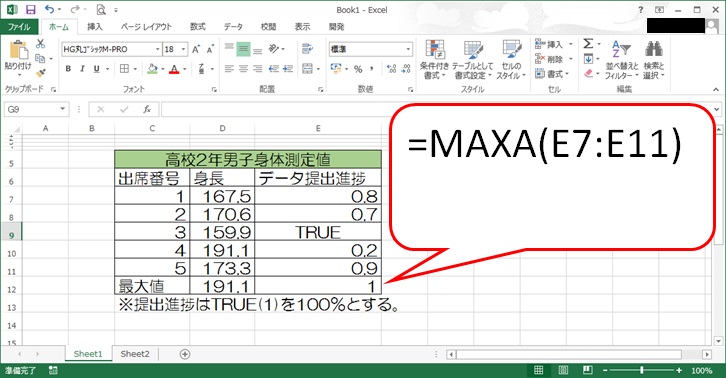Viewport: 726px width, 378px height.
Task: Add a new sheet with plus button
Action: point(185,354)
